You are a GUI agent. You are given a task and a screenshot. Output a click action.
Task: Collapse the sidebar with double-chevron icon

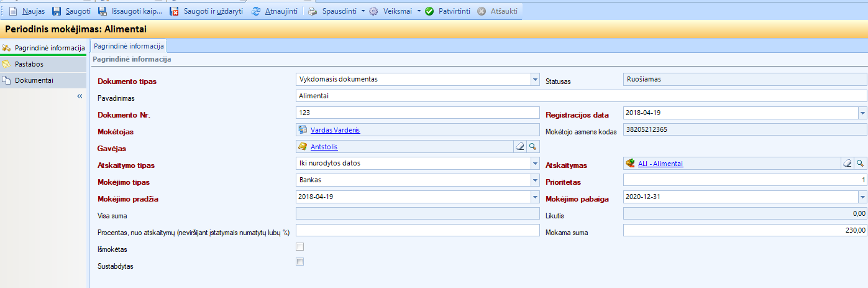click(x=80, y=96)
